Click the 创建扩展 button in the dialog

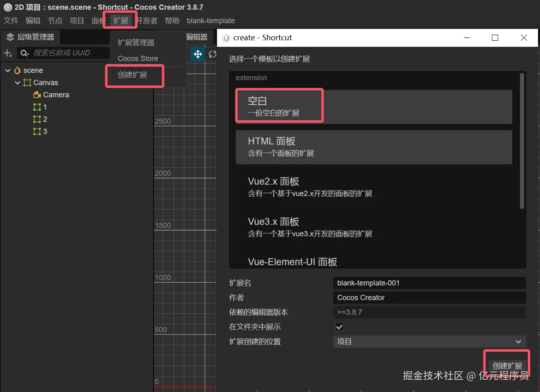point(507,366)
